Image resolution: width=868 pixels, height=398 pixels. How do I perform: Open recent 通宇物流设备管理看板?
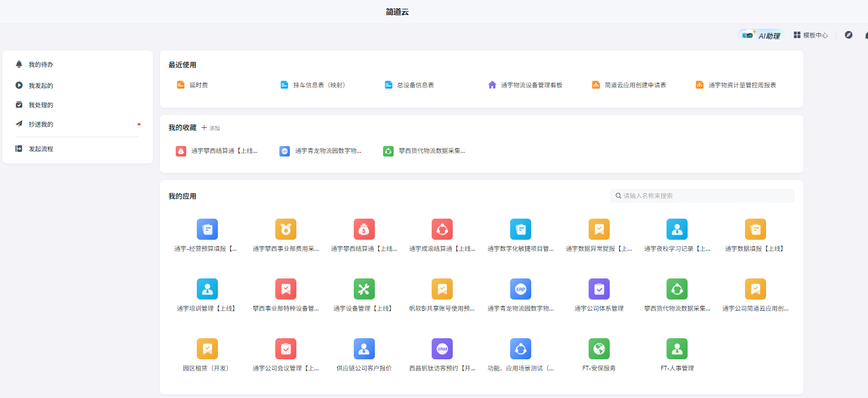[x=525, y=85]
